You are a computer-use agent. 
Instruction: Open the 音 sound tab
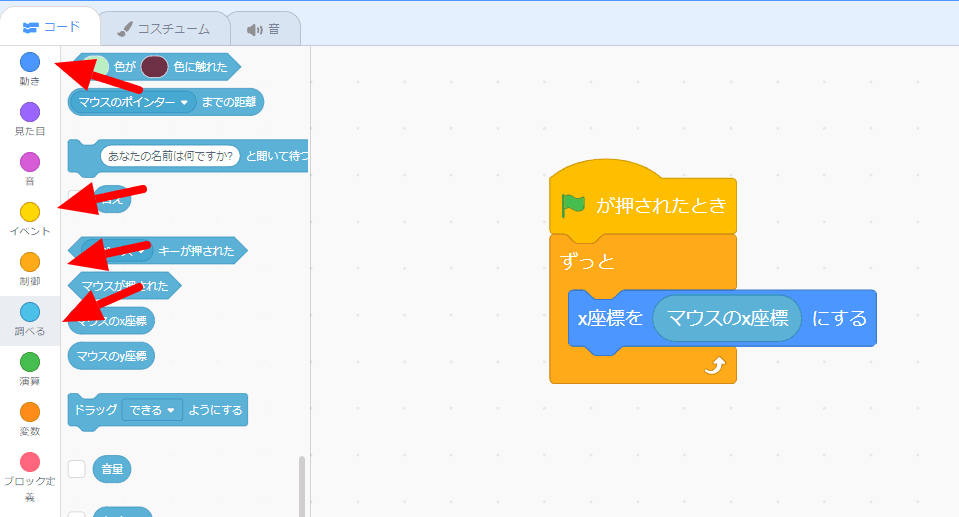[264, 29]
